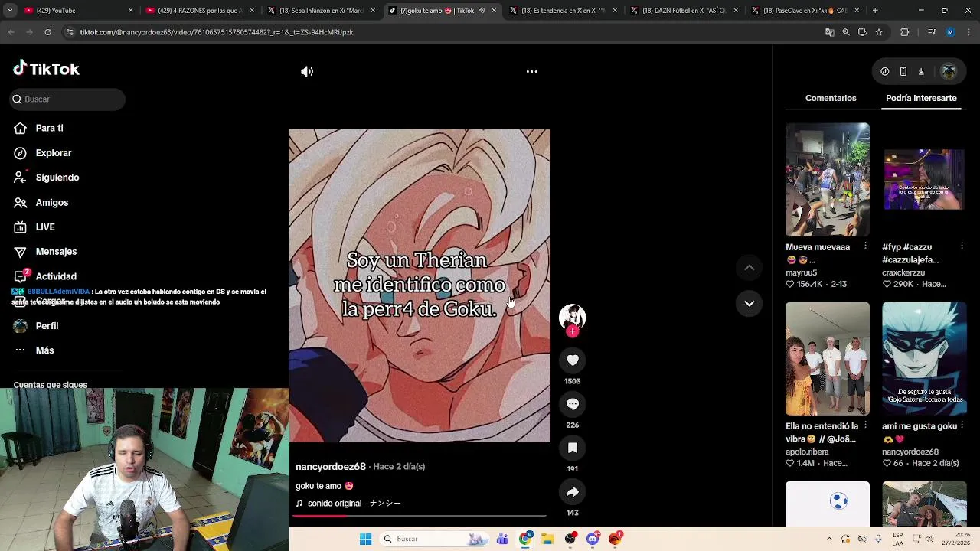This screenshot has height=551, width=980.
Task: Click the TikTok coins icon in top pill
Action: 885,71
